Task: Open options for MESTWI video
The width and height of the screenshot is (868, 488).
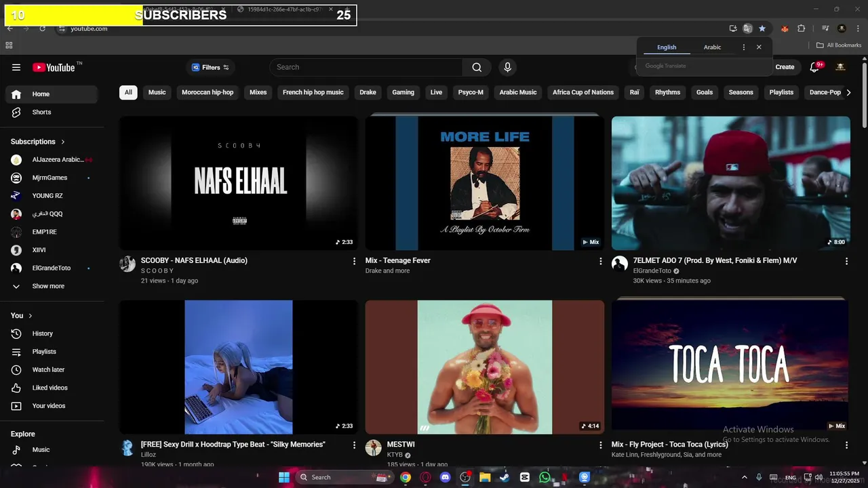Action: click(x=600, y=445)
